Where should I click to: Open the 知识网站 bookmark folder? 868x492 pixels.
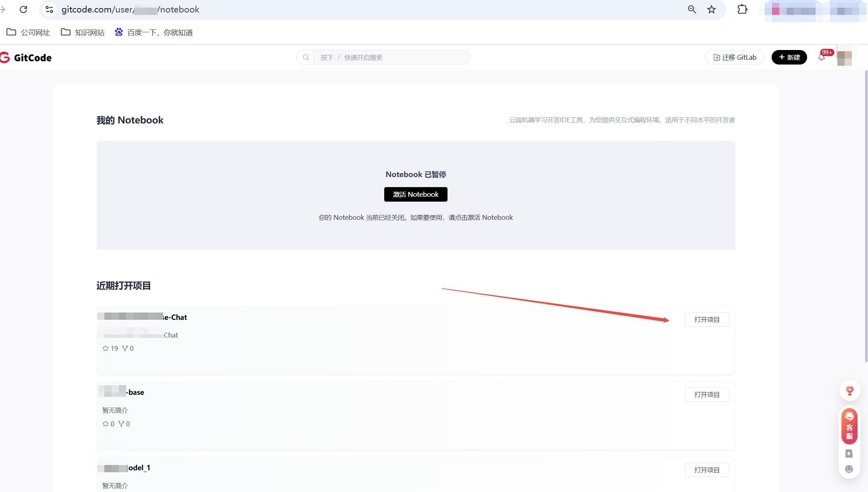click(83, 33)
